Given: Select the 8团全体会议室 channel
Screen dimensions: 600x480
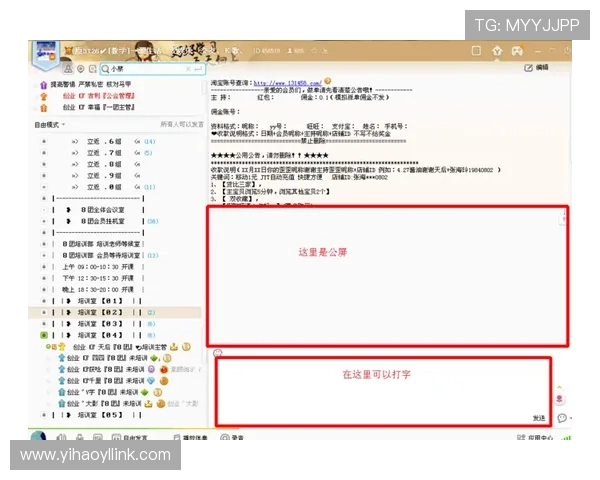Looking at the screenshot, I should (x=103, y=210).
